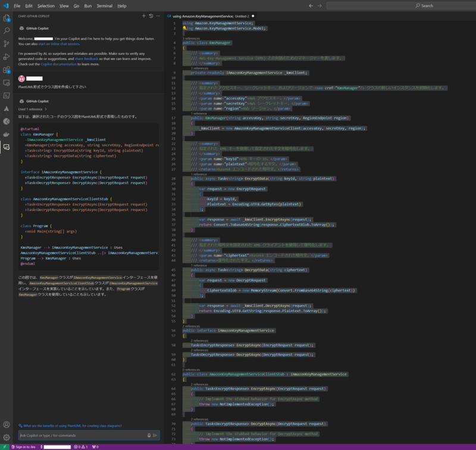Click line number 28 in the gutter
This screenshot has width=476, height=450.
[173, 178]
